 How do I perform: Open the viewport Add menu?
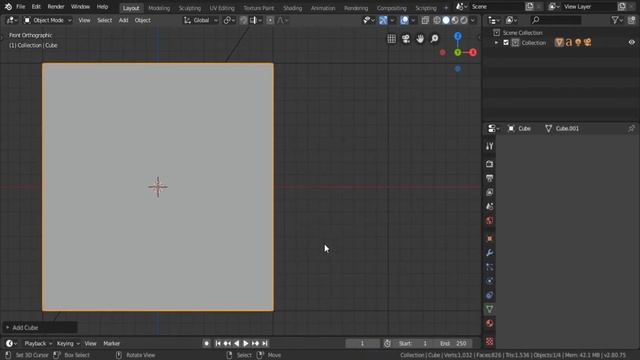123,20
